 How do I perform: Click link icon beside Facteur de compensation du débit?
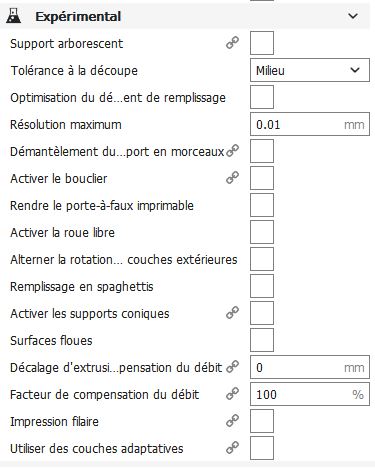click(x=232, y=394)
